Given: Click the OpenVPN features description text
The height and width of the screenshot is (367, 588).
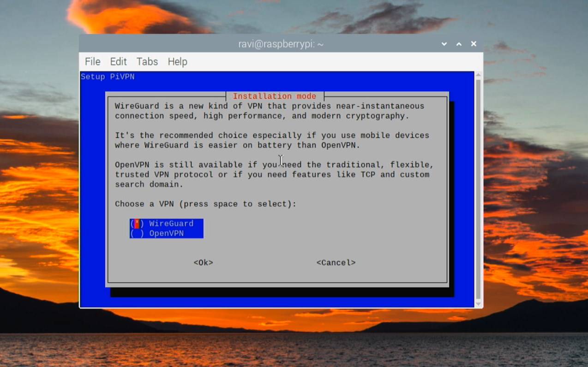Looking at the screenshot, I should 272,174.
